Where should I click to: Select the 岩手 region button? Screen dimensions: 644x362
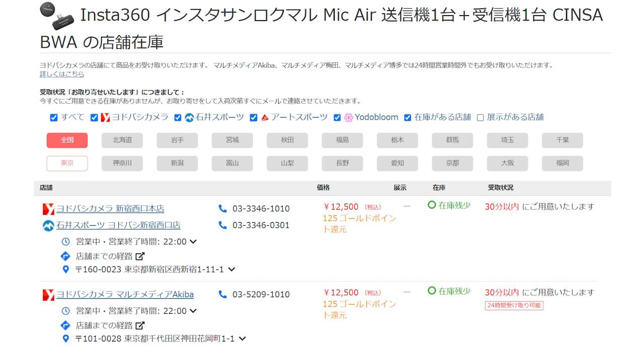(177, 140)
